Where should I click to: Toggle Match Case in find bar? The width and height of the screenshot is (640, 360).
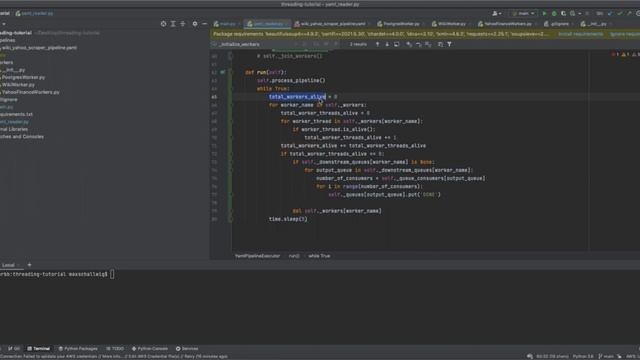(316, 44)
